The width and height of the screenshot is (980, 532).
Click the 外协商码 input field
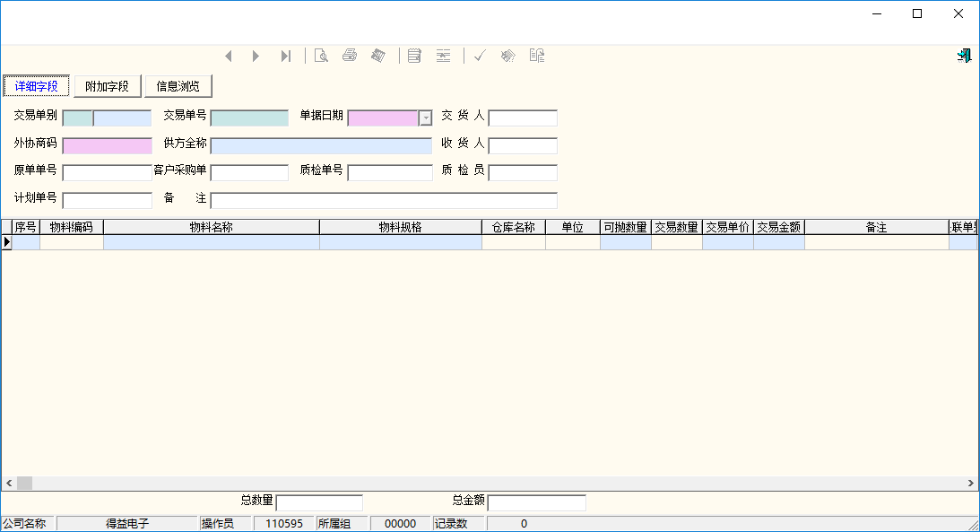(x=107, y=146)
